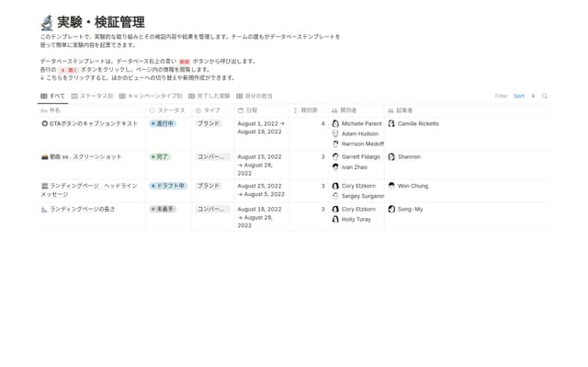Image resolution: width=588 pixels, height=367 pixels.
Task: Open the 完了した実験 view tab
Action: [x=209, y=96]
